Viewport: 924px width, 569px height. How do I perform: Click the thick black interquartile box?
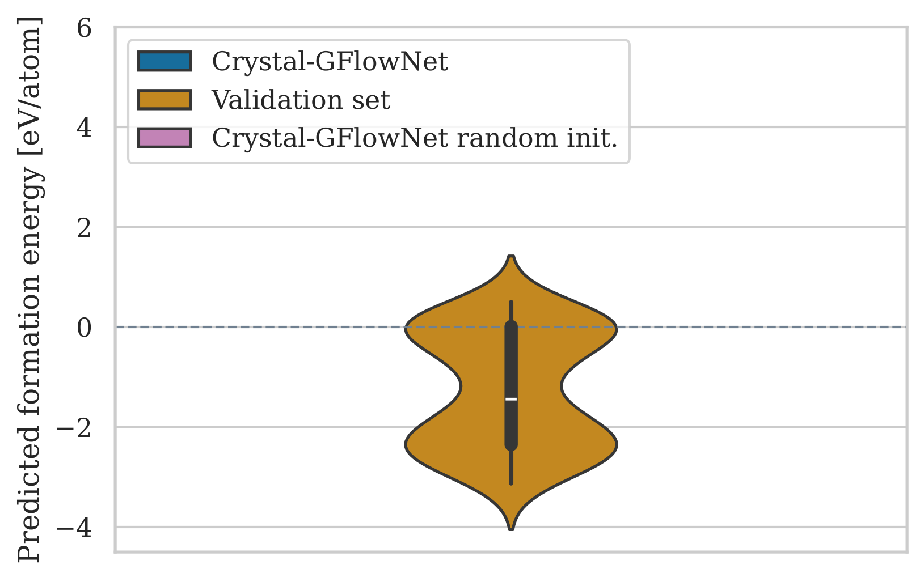pos(511,363)
